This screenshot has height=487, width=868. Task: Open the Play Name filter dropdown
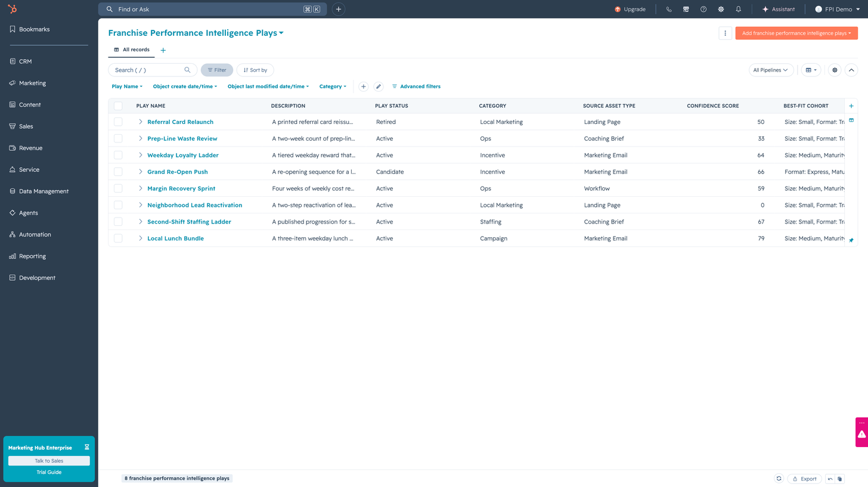127,86
